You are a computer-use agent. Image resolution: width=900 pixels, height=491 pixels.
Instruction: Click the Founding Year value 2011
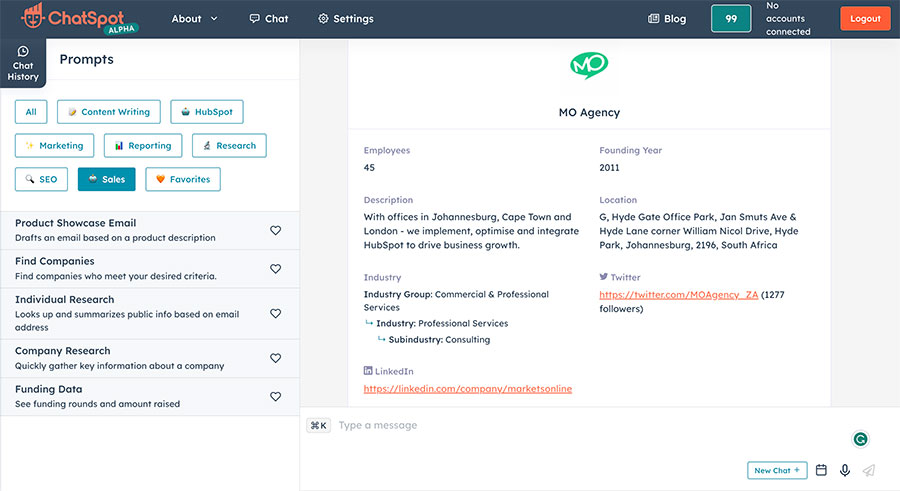point(609,168)
